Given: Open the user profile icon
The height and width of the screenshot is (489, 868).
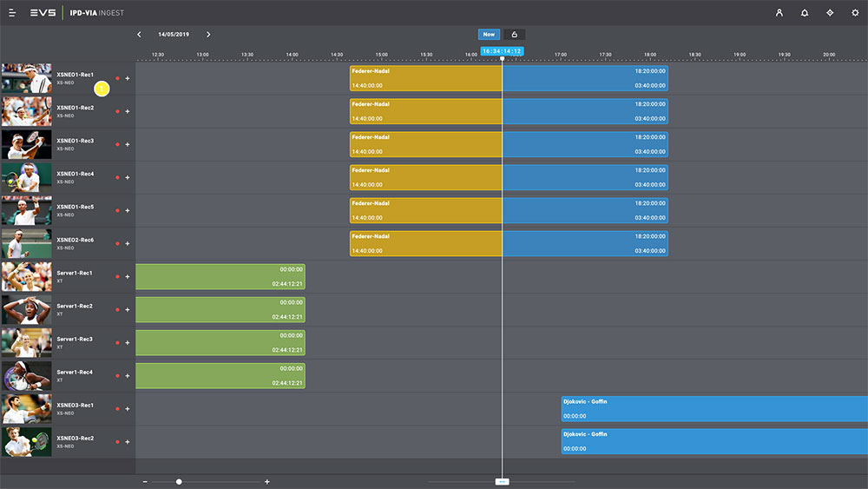Looking at the screenshot, I should point(779,13).
